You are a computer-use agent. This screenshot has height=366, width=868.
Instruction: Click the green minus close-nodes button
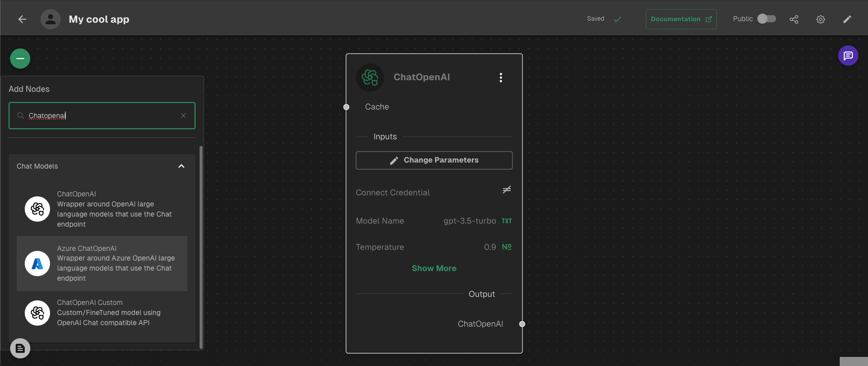[x=20, y=59]
